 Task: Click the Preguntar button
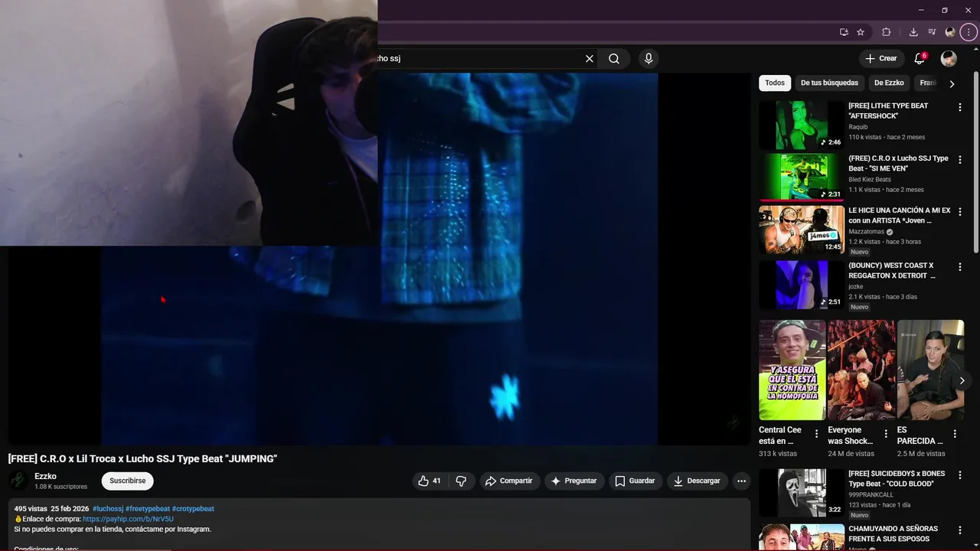[x=574, y=481]
